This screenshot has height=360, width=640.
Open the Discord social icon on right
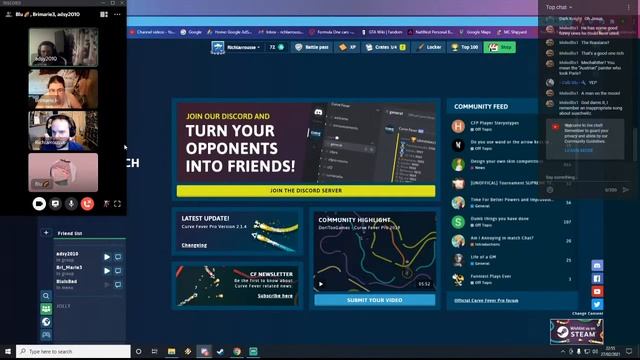(597, 265)
